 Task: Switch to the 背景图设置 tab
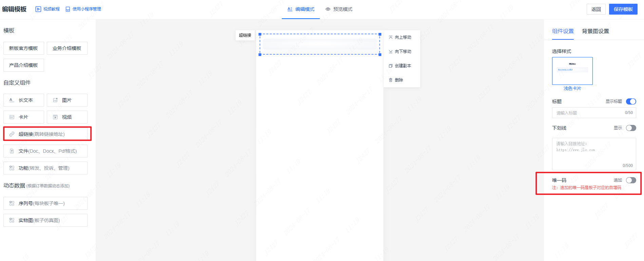point(596,31)
